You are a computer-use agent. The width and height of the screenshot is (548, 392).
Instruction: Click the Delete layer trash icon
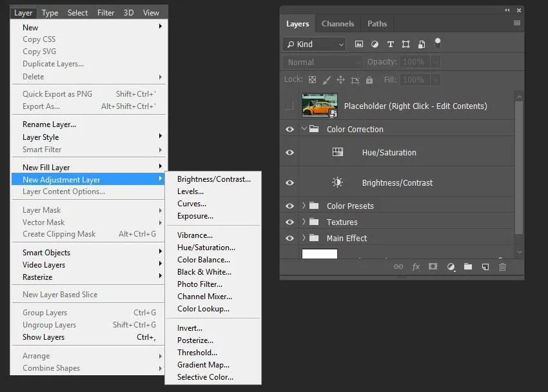point(503,266)
